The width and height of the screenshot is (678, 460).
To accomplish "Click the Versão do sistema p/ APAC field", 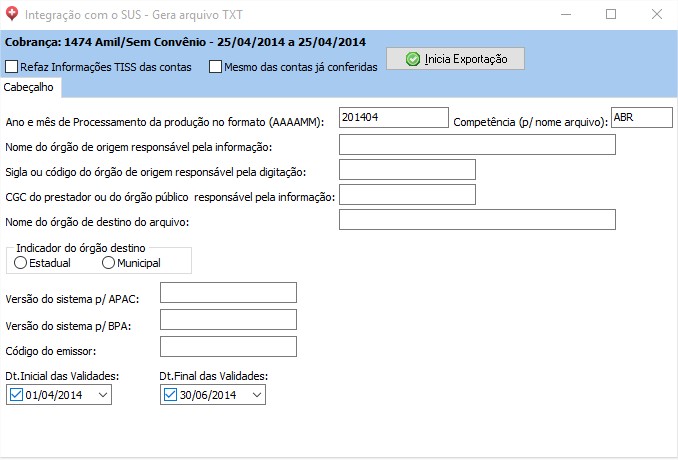I will click(x=228, y=292).
